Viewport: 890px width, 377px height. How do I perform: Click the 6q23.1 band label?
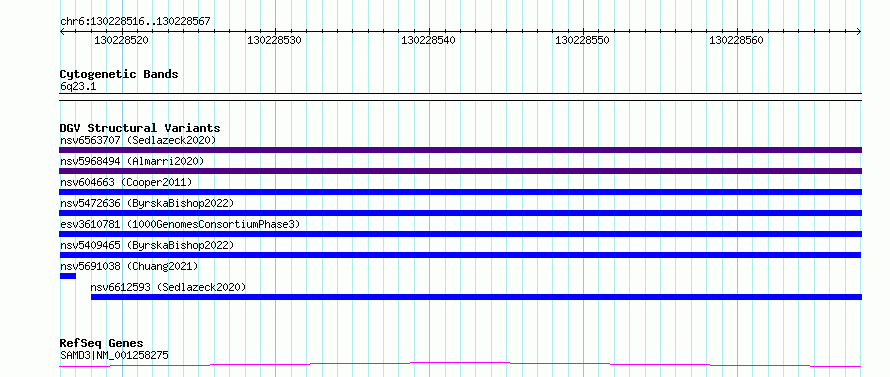(x=78, y=87)
